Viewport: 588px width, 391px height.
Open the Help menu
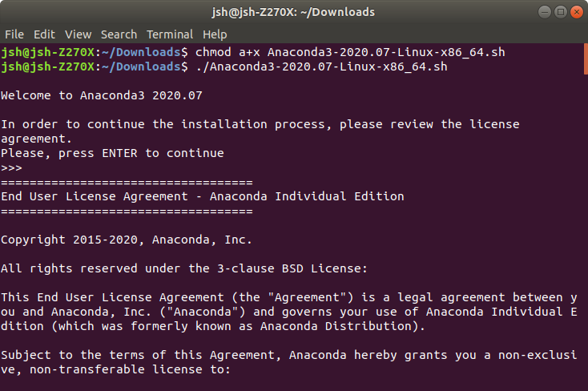(x=215, y=34)
